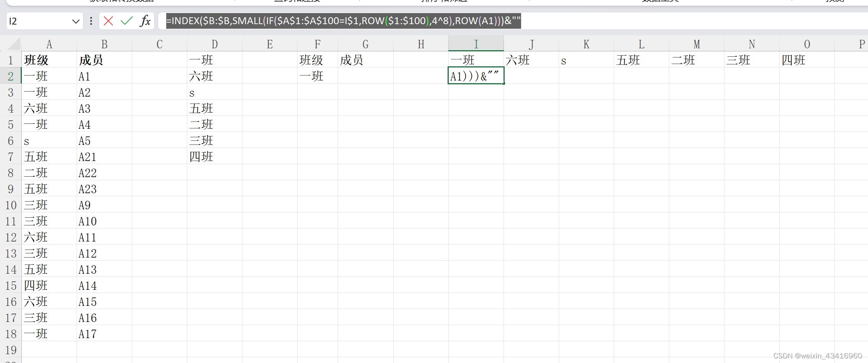The image size is (868, 363).
Task: Click cell B11 containing A10
Action: 104,221
